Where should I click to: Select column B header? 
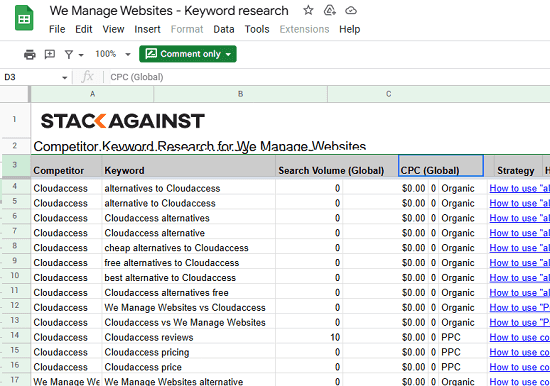(240, 94)
